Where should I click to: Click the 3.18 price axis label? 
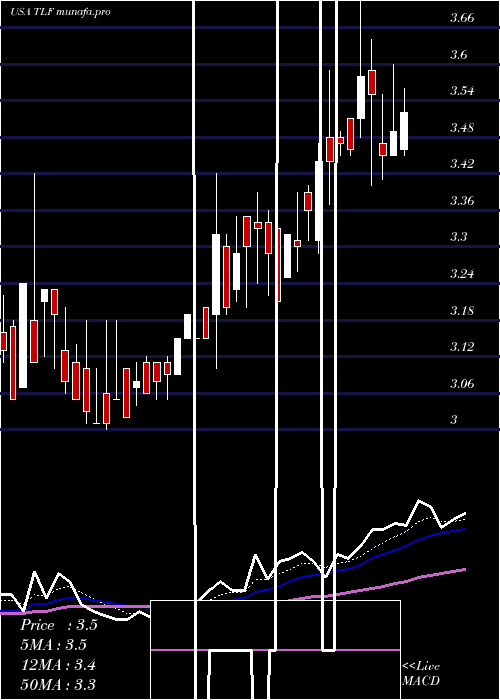(x=462, y=310)
